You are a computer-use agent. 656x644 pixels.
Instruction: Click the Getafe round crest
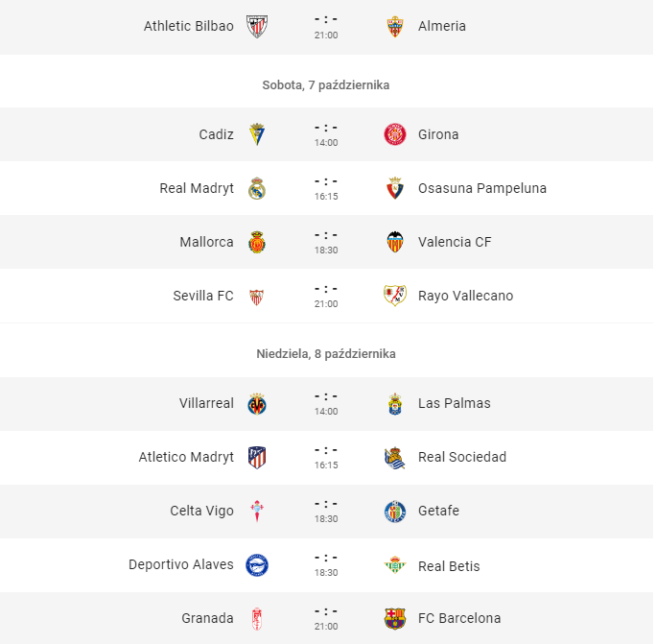point(395,512)
